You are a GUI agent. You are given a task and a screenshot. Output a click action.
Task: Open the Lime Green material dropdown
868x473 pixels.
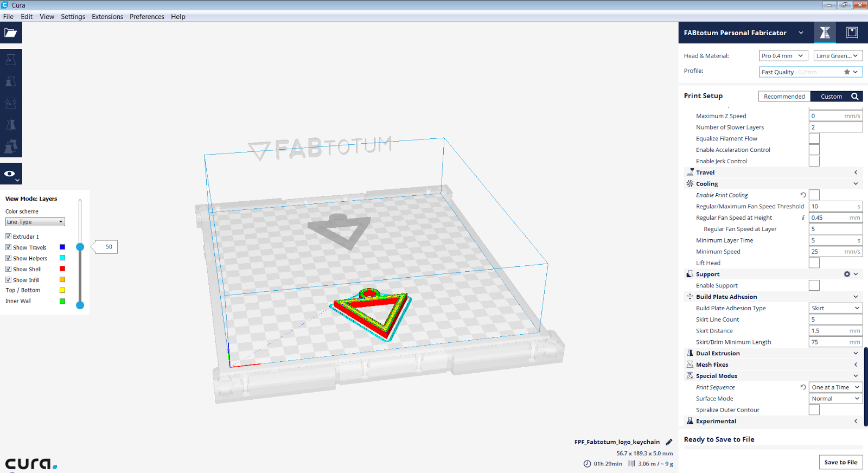coord(838,56)
